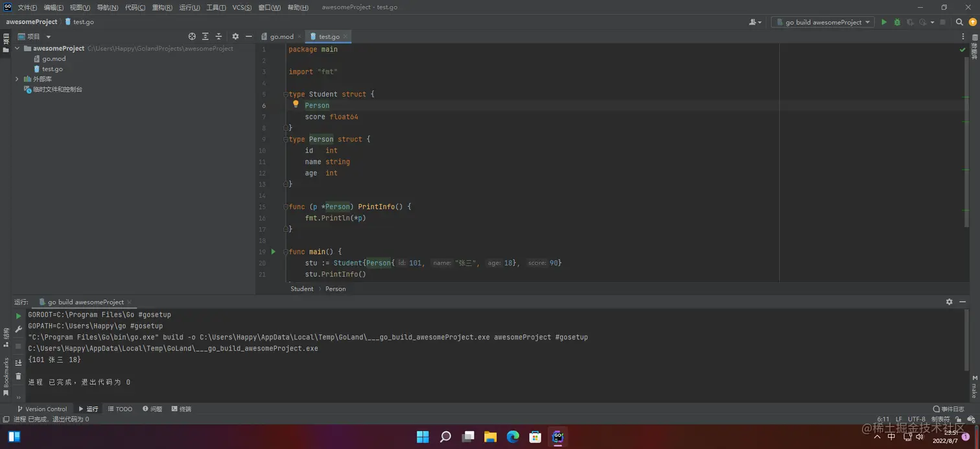This screenshot has width=980, height=449.
Task: Start debugging with the green bug icon
Action: (x=897, y=22)
